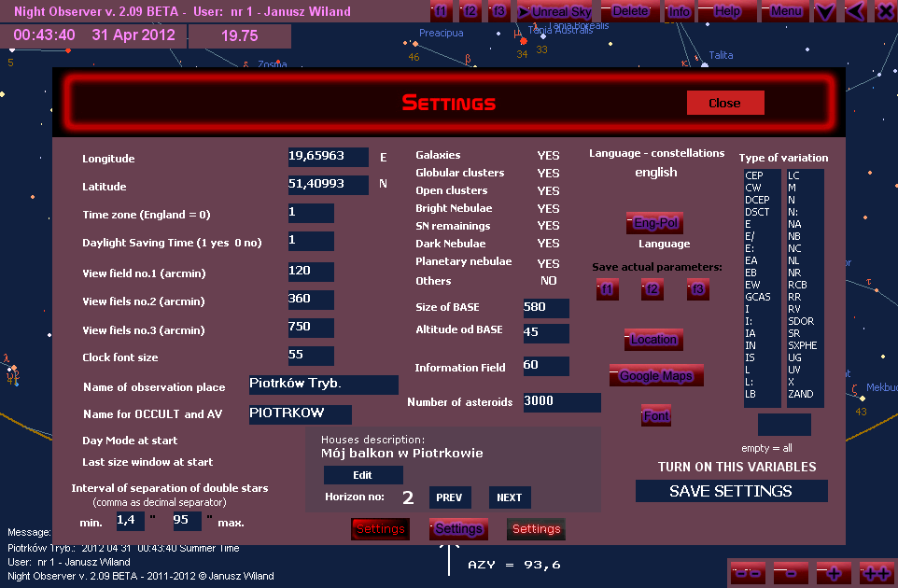Select CEP variation type
898x588 pixels.
753,175
